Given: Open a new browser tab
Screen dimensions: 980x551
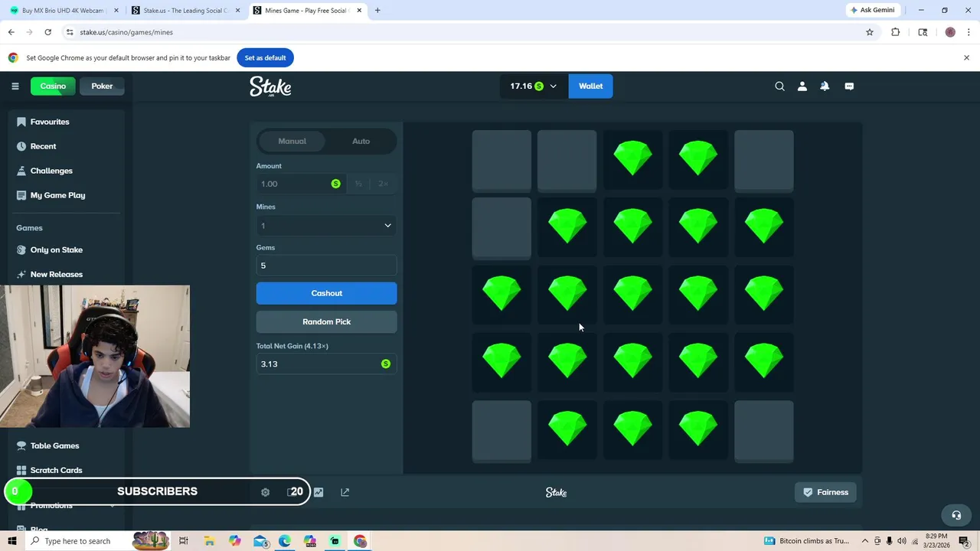Looking at the screenshot, I should (x=377, y=11).
